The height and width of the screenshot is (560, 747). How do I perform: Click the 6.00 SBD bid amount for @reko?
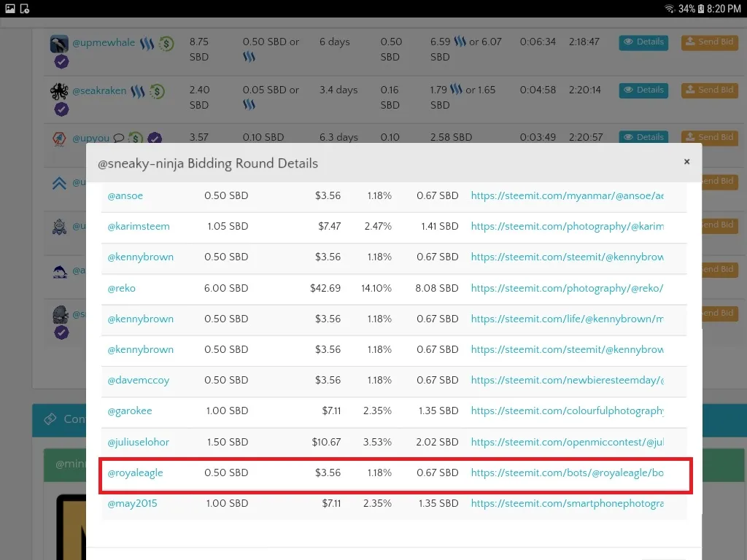point(226,288)
